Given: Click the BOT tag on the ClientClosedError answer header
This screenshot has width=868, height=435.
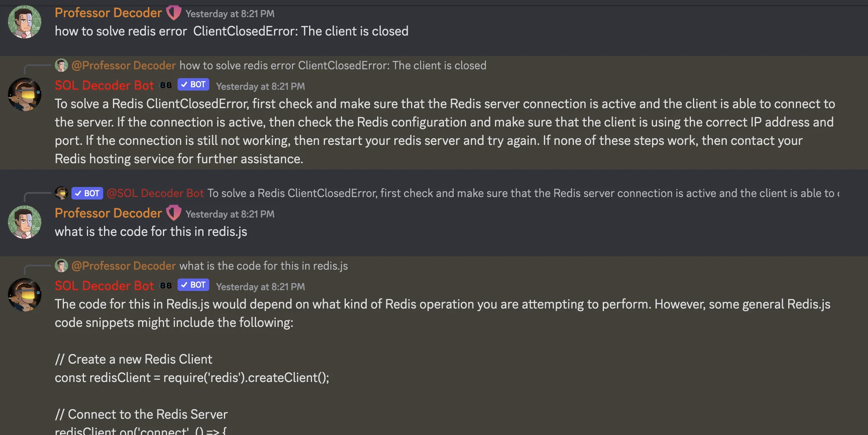Looking at the screenshot, I should point(193,85).
